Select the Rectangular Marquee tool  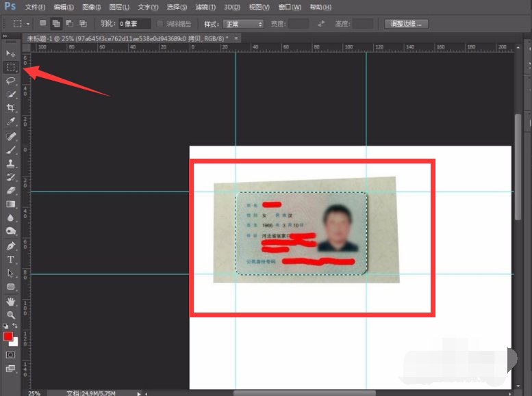[11, 67]
